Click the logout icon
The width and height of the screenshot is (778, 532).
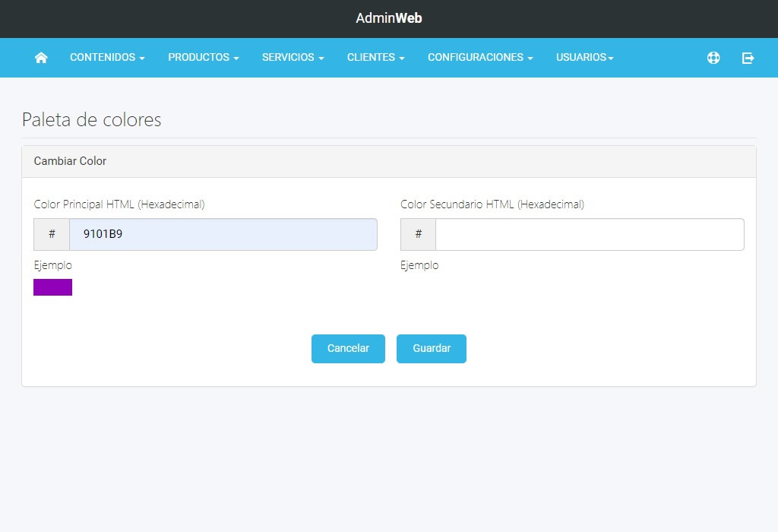[x=748, y=58]
